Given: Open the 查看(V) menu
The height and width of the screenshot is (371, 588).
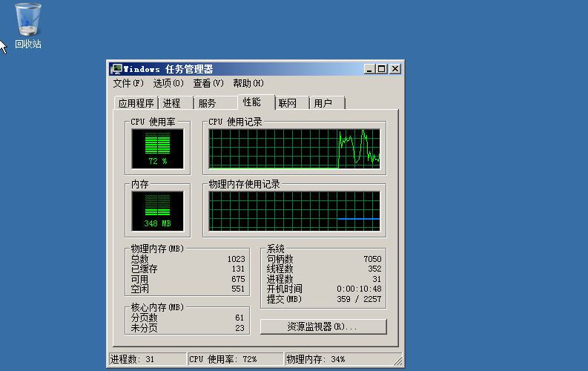Looking at the screenshot, I should pyautogui.click(x=208, y=83).
